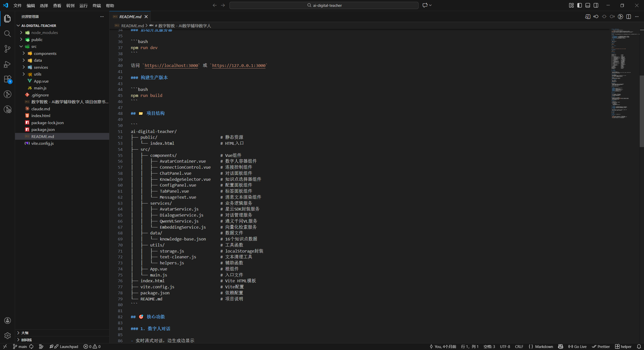Image resolution: width=644 pixels, height=350 pixels.
Task: Click the Customize Layout icon in title bar
Action: point(571,5)
